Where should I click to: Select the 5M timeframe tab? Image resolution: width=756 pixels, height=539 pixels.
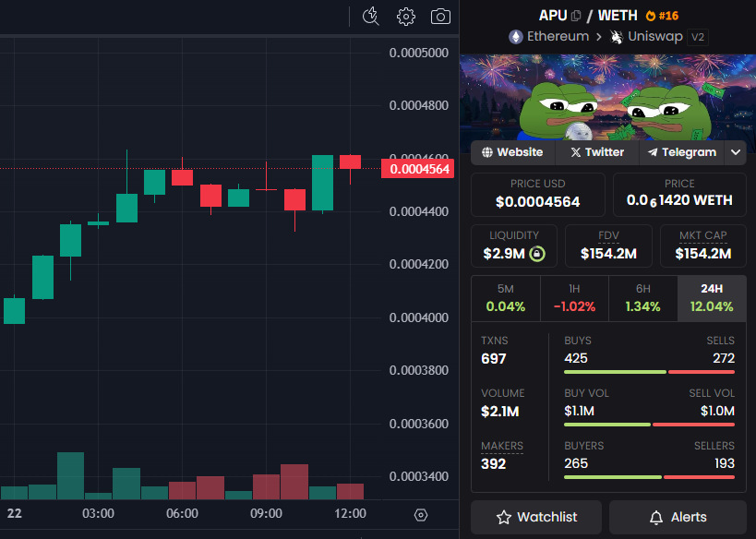pos(506,298)
